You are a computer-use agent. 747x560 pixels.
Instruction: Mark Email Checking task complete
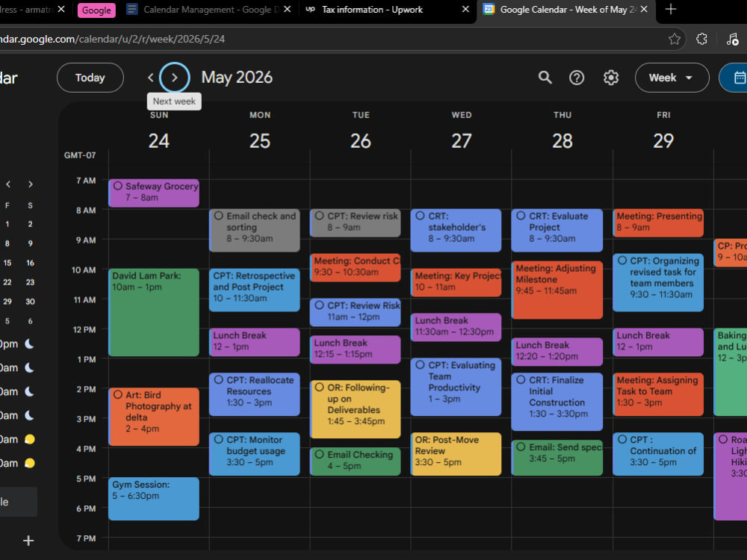[320, 454]
